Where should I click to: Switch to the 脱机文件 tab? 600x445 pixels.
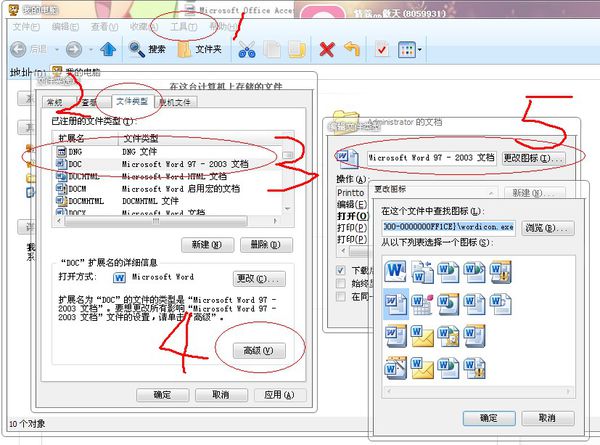[x=175, y=102]
